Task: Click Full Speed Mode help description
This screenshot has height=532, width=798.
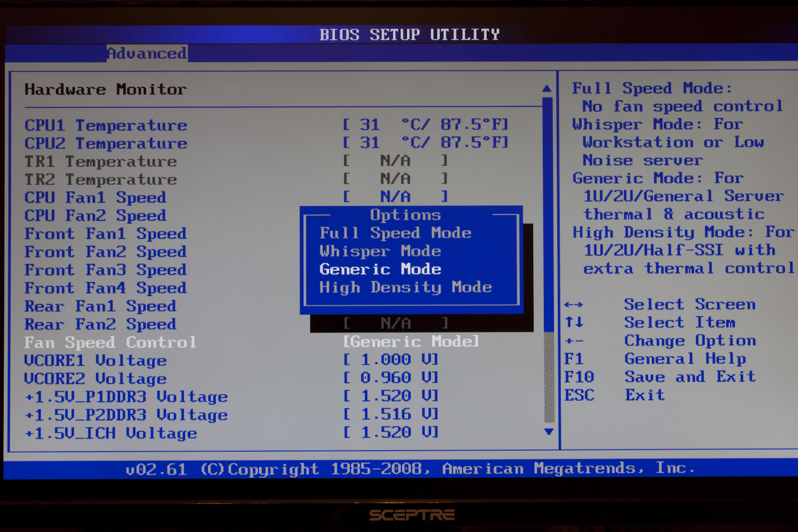Action: coord(677,97)
